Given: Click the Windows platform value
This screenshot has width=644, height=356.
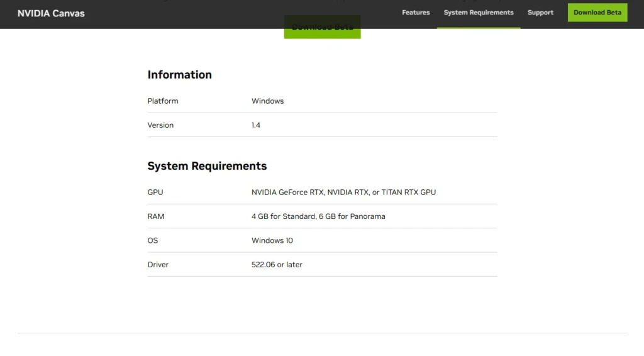Looking at the screenshot, I should pyautogui.click(x=267, y=101).
